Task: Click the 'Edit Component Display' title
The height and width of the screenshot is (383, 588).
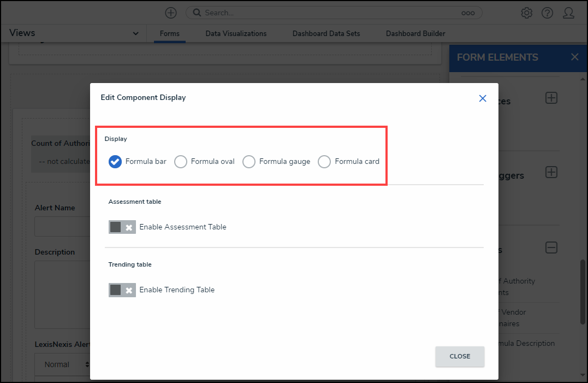Action: pos(143,98)
